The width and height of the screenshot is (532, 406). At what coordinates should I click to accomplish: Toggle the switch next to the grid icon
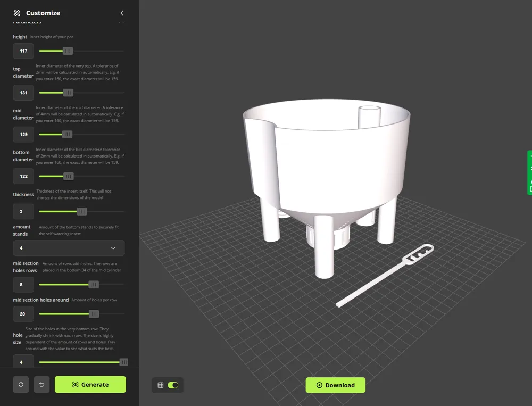click(174, 385)
